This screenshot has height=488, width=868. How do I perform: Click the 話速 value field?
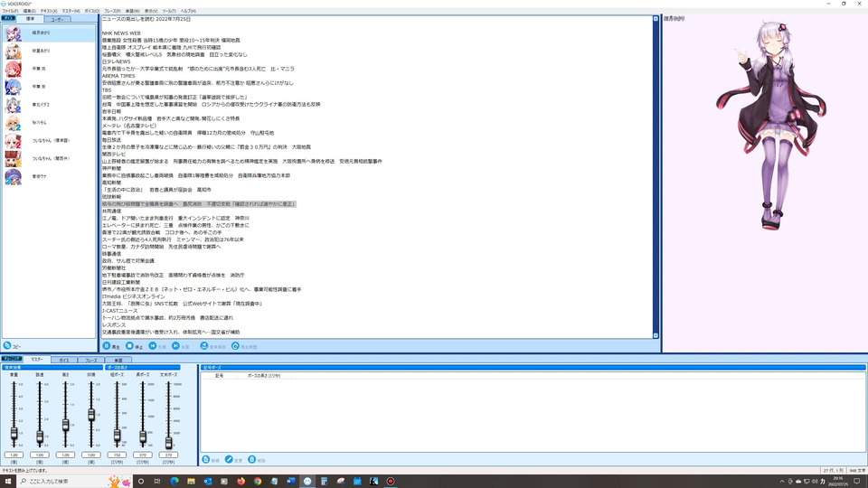click(x=40, y=455)
